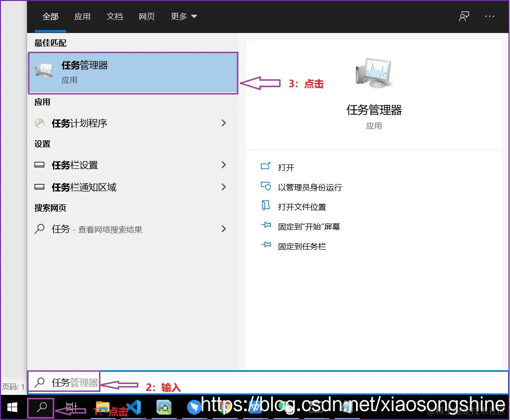Click the large 任务管理器 preview icon
The width and height of the screenshot is (510, 420).
point(374,73)
